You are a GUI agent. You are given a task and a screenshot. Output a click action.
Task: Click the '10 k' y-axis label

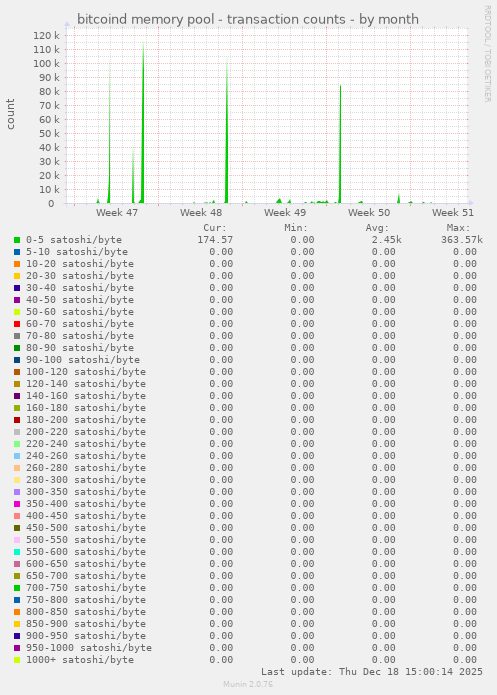(x=49, y=190)
